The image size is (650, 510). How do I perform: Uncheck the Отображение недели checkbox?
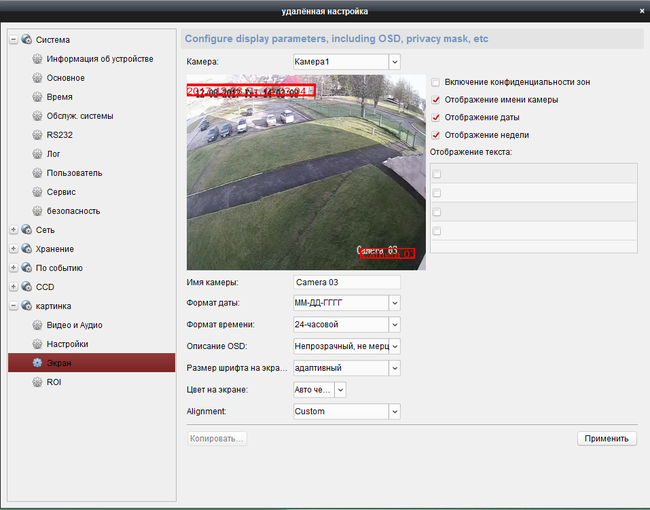[x=435, y=135]
